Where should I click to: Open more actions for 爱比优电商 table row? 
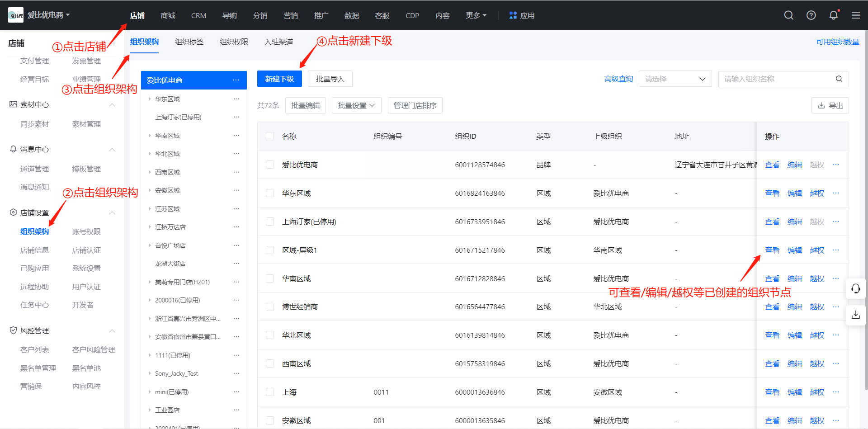(836, 165)
